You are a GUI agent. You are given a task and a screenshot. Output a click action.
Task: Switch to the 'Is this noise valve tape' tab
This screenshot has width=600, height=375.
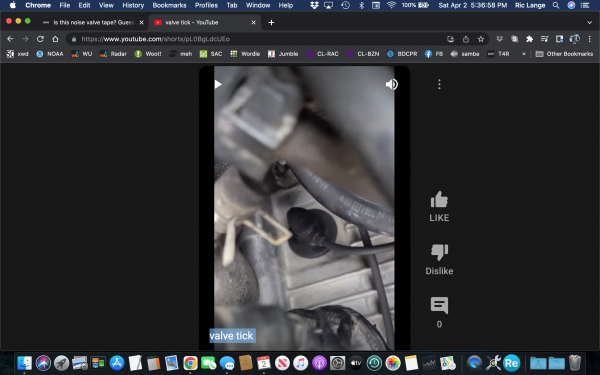[93, 23]
